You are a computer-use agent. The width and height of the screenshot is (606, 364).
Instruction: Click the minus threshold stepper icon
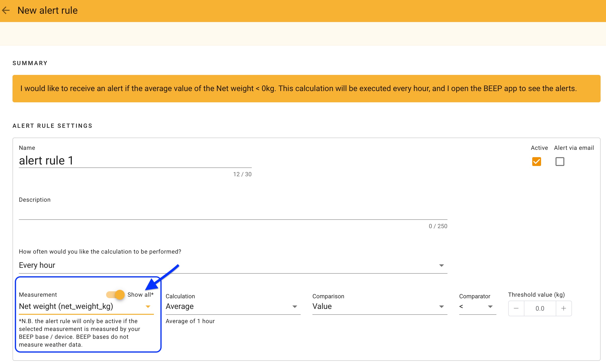click(516, 308)
